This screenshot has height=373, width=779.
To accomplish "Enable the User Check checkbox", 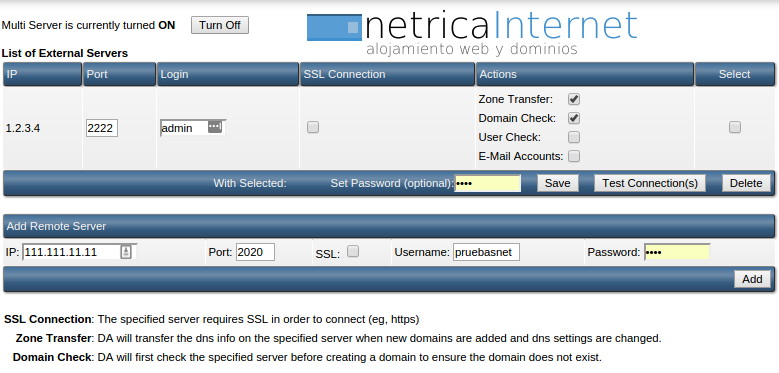I will [574, 137].
